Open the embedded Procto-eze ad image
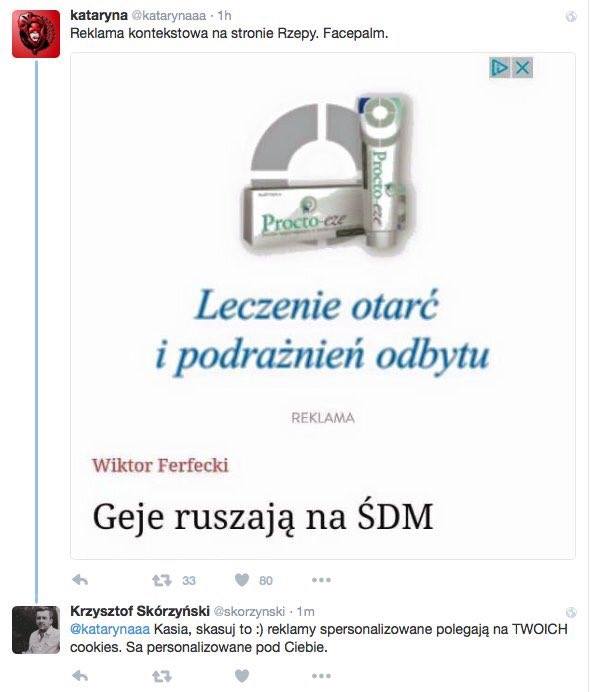This screenshot has height=692, width=590. [x=323, y=306]
